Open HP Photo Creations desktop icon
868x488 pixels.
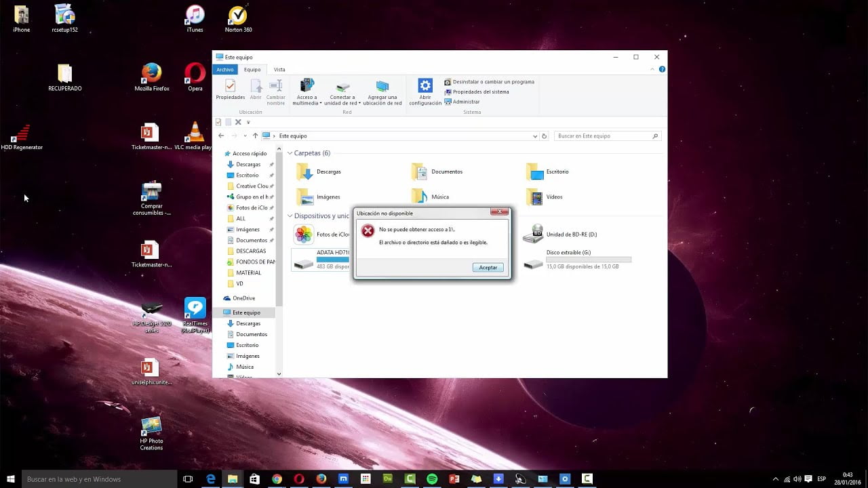tap(151, 433)
